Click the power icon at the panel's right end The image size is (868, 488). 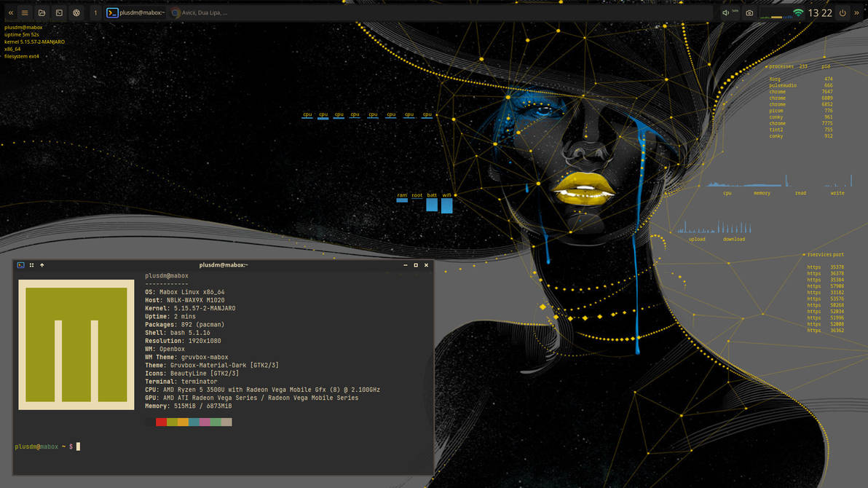click(843, 12)
